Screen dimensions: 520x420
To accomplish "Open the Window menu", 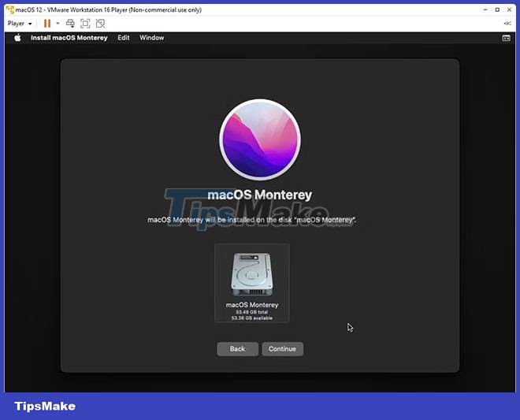I will (151, 38).
